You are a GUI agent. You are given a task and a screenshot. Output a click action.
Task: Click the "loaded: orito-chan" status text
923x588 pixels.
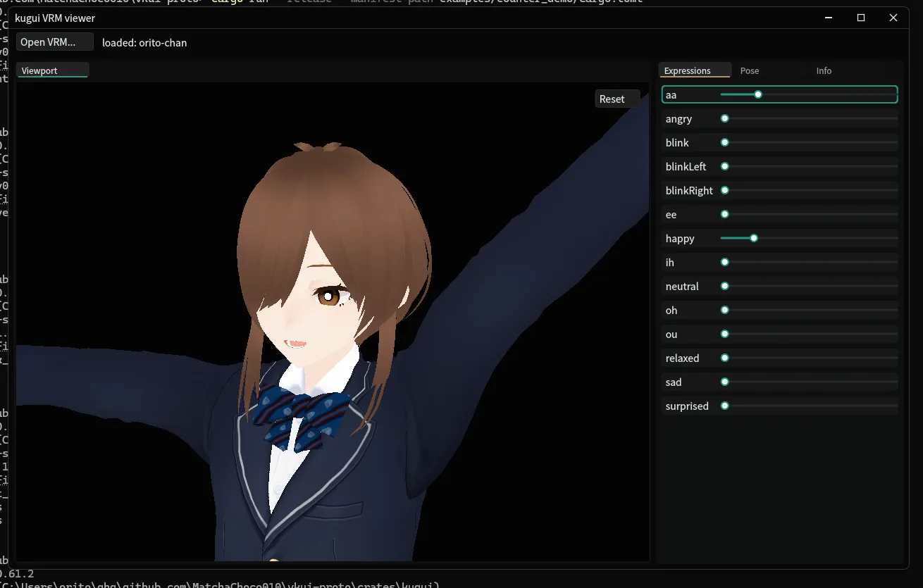click(x=144, y=43)
